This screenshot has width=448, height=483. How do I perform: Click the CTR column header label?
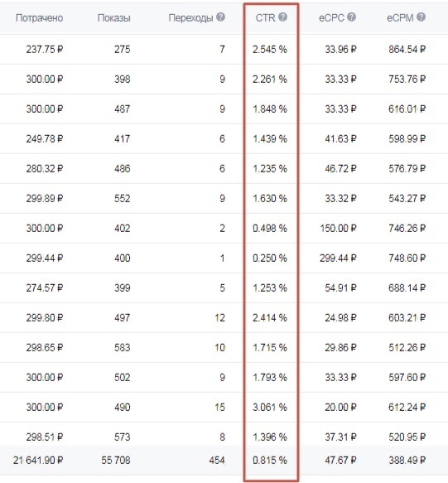[x=266, y=18]
